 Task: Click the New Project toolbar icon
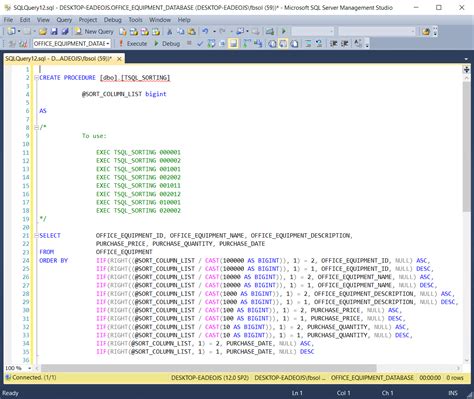click(11, 32)
